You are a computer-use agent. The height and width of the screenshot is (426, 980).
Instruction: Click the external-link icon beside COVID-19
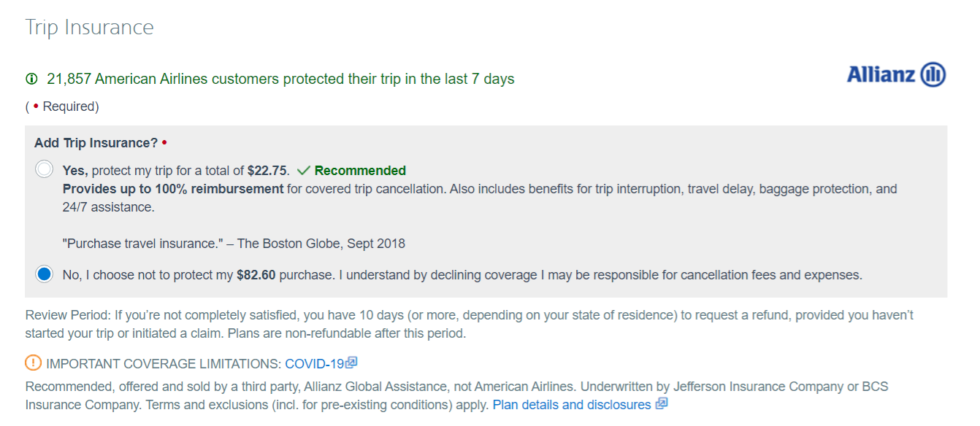pyautogui.click(x=351, y=363)
